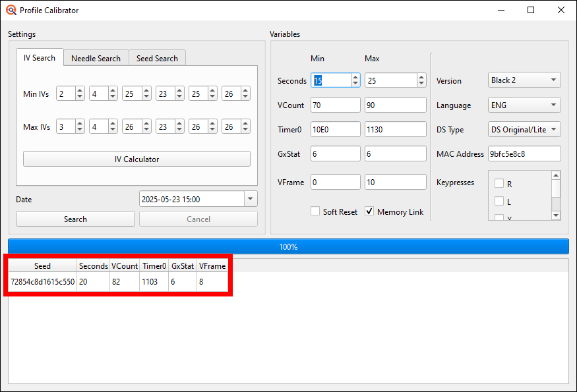Check the L keypress checkbox
577x392 pixels.
click(x=499, y=201)
